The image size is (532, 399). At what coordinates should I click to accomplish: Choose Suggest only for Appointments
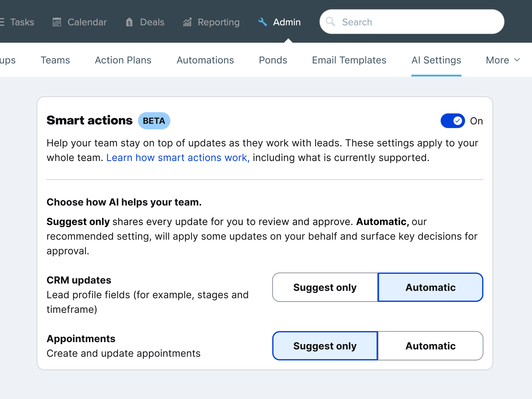click(x=325, y=346)
